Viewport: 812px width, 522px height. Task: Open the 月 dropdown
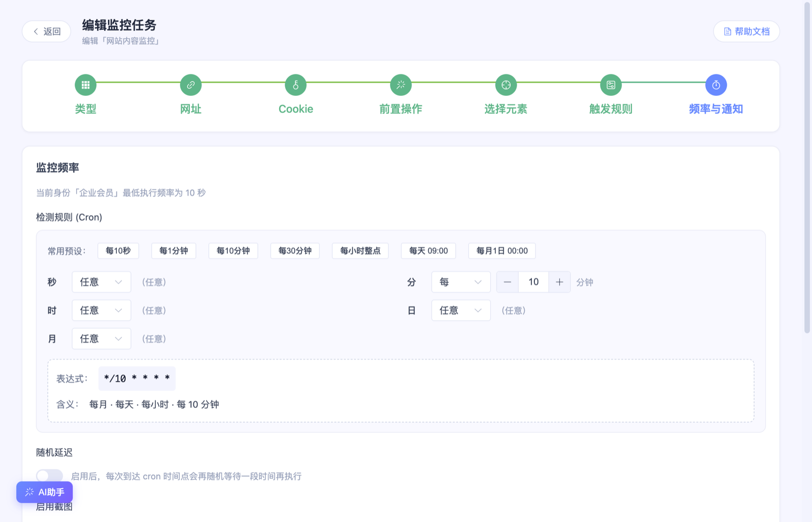tap(101, 339)
